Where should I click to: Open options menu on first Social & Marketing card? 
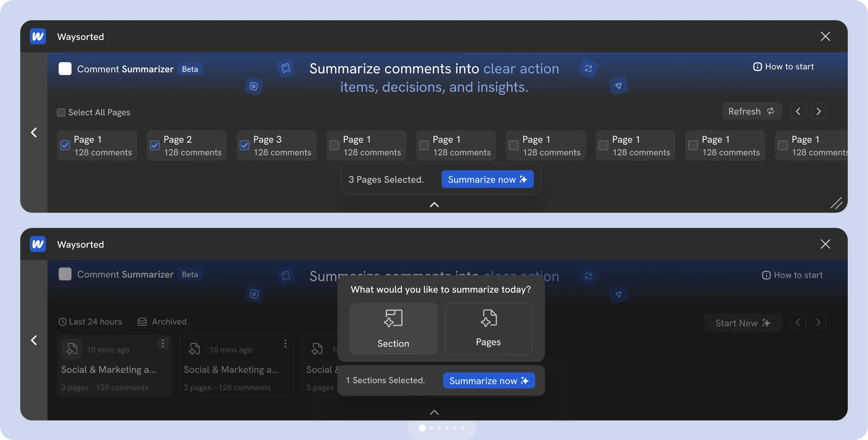tap(163, 343)
